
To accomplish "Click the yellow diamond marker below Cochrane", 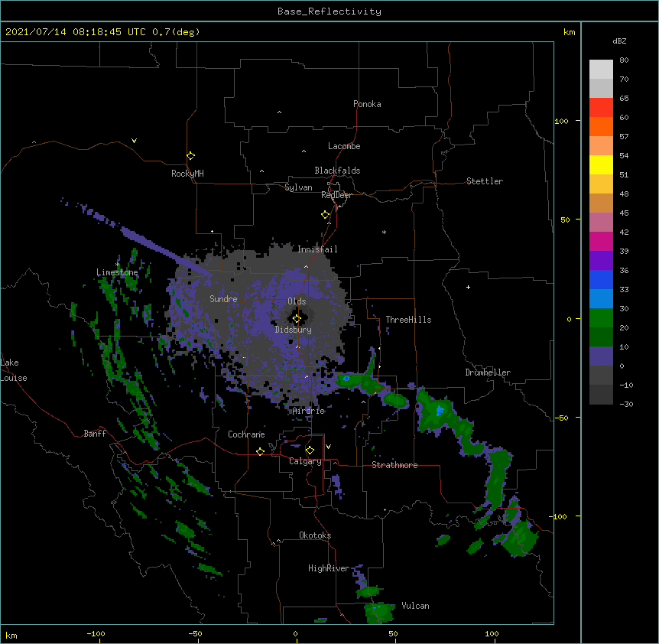I will [260, 451].
